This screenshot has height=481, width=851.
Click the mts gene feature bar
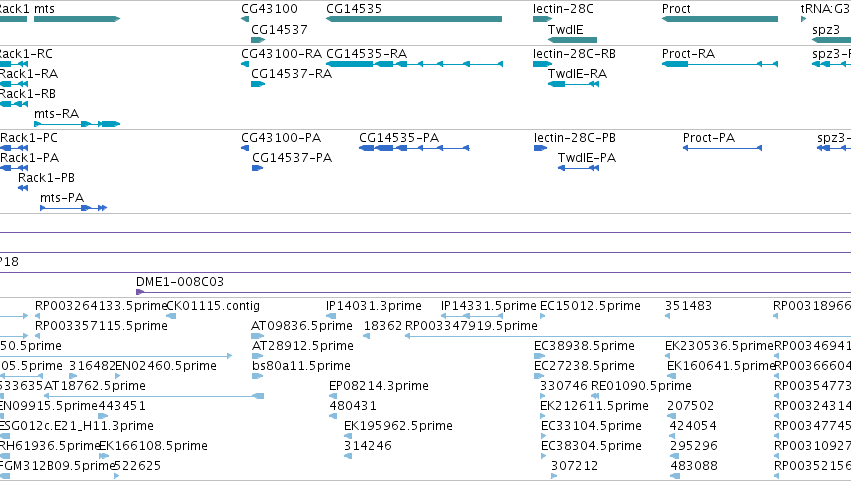(77, 19)
